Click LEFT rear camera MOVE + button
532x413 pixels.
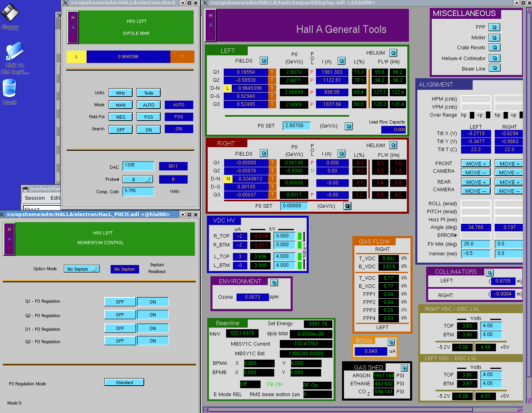click(476, 182)
